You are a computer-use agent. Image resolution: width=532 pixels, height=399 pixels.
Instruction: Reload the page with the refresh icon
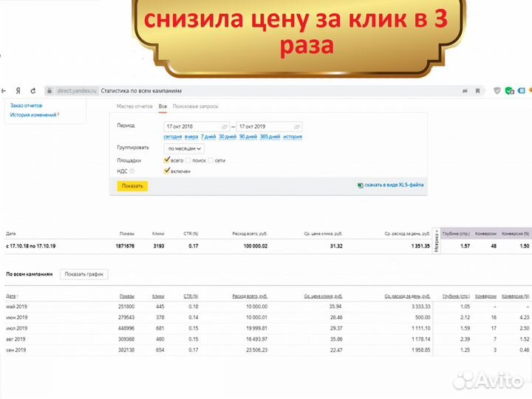33,91
